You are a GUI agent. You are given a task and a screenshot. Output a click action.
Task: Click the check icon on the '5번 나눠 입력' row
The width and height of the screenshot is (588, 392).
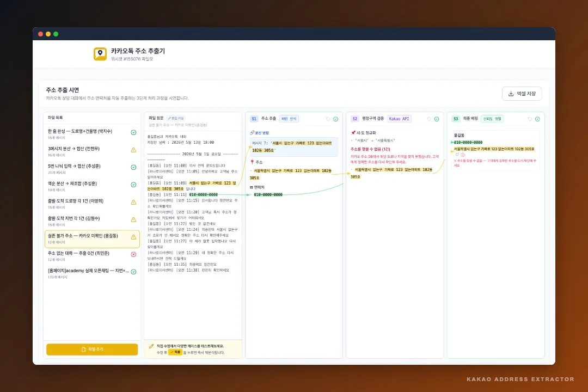pyautogui.click(x=133, y=167)
